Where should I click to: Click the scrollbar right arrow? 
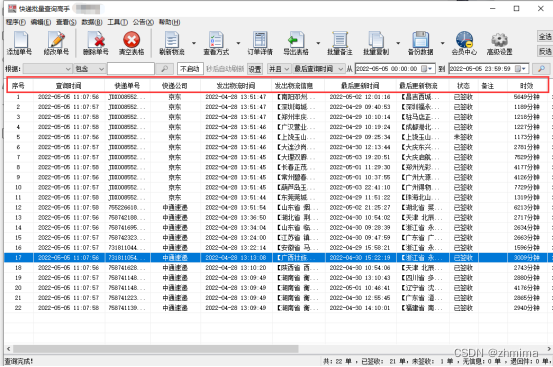coord(549,349)
